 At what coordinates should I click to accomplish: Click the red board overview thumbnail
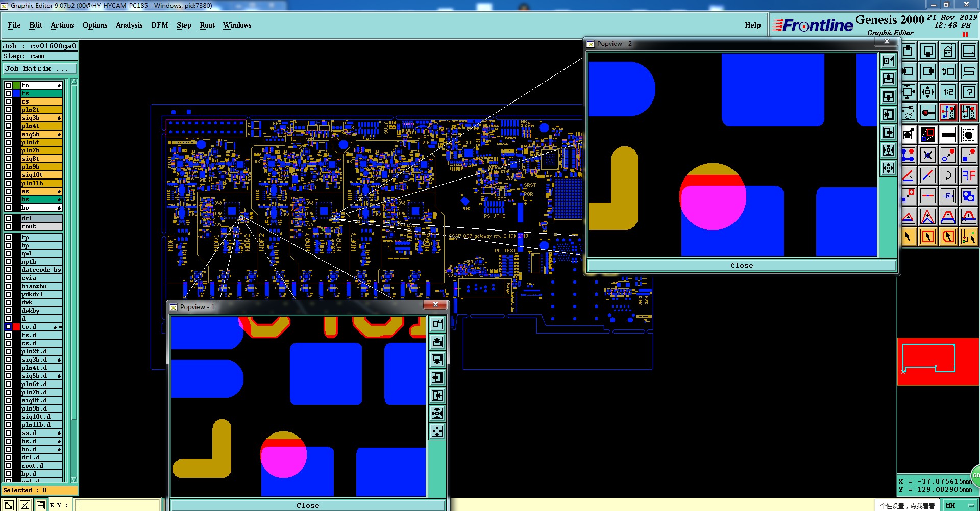coord(938,361)
